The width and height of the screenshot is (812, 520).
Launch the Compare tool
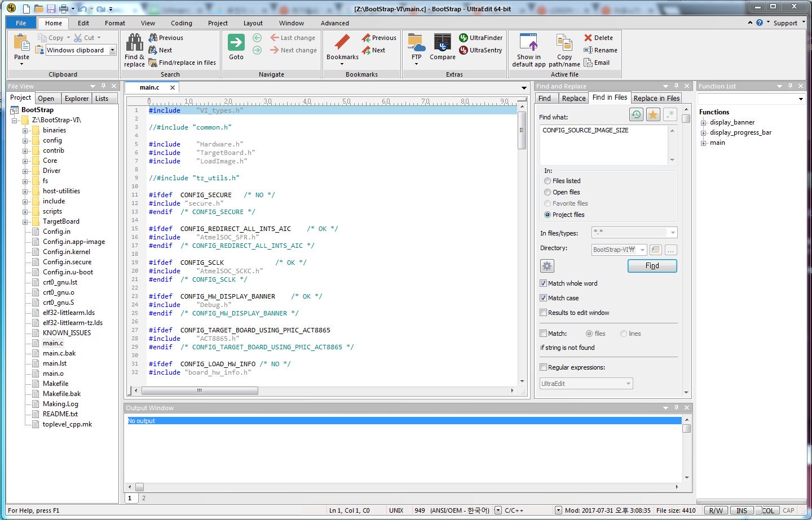[x=442, y=43]
